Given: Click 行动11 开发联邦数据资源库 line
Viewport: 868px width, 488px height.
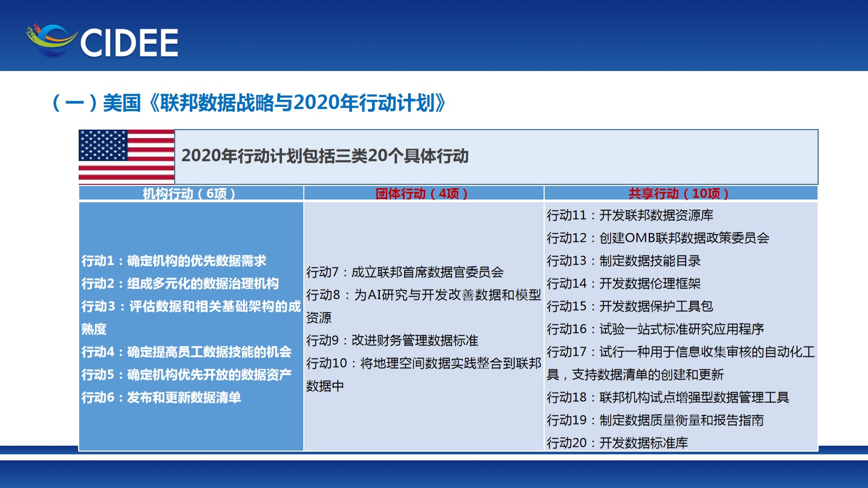Looking at the screenshot, I should point(630,215).
